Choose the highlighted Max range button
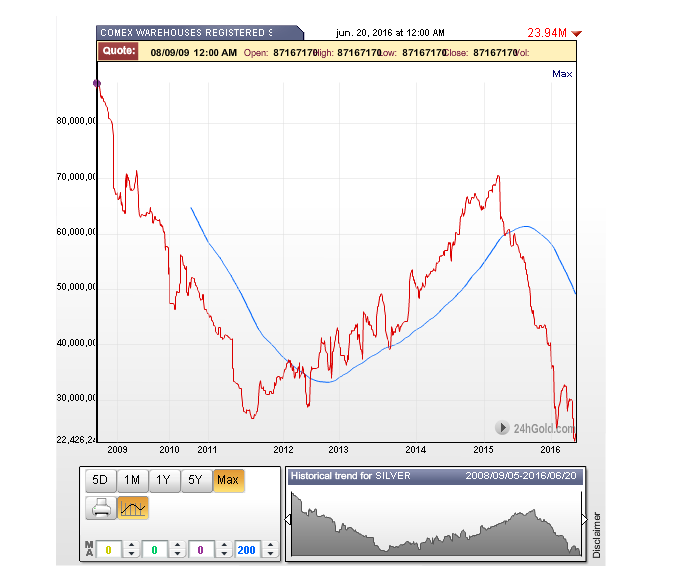 228,480
